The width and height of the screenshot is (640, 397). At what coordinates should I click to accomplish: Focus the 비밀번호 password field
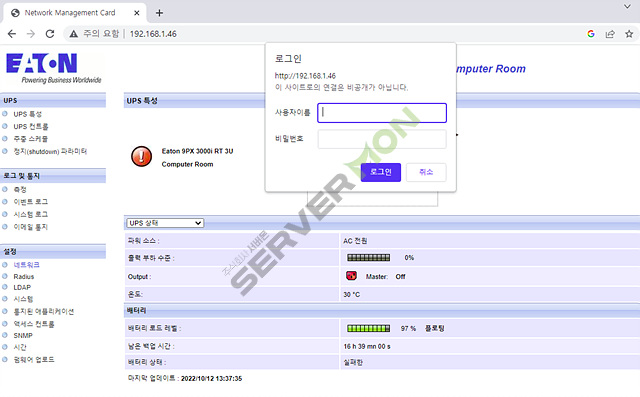(x=382, y=139)
